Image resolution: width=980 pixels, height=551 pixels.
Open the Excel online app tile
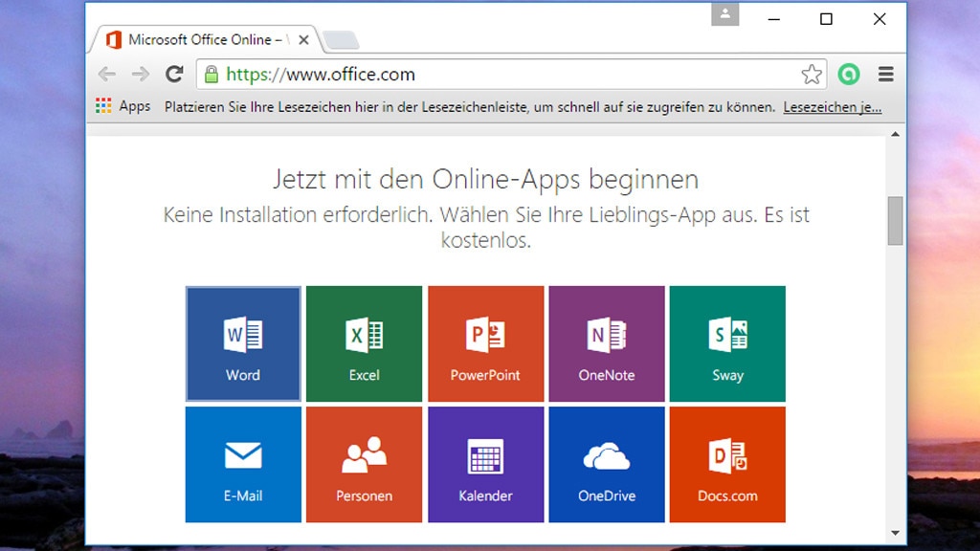365,343
